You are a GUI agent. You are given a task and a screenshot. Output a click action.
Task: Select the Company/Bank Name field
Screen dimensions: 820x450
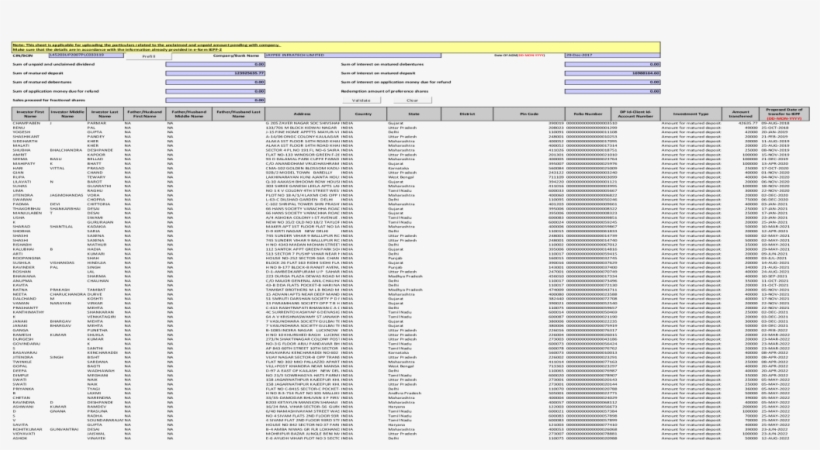pos(353,55)
